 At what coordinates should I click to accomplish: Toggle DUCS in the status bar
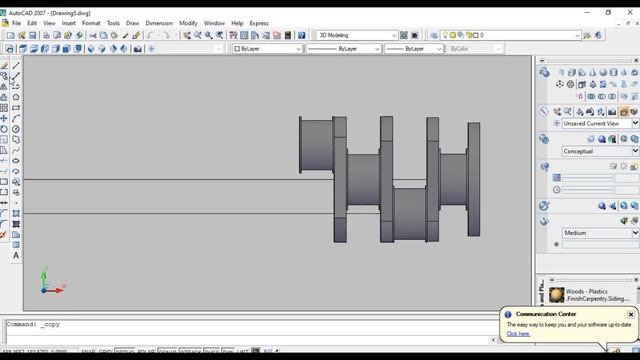[x=211, y=351]
